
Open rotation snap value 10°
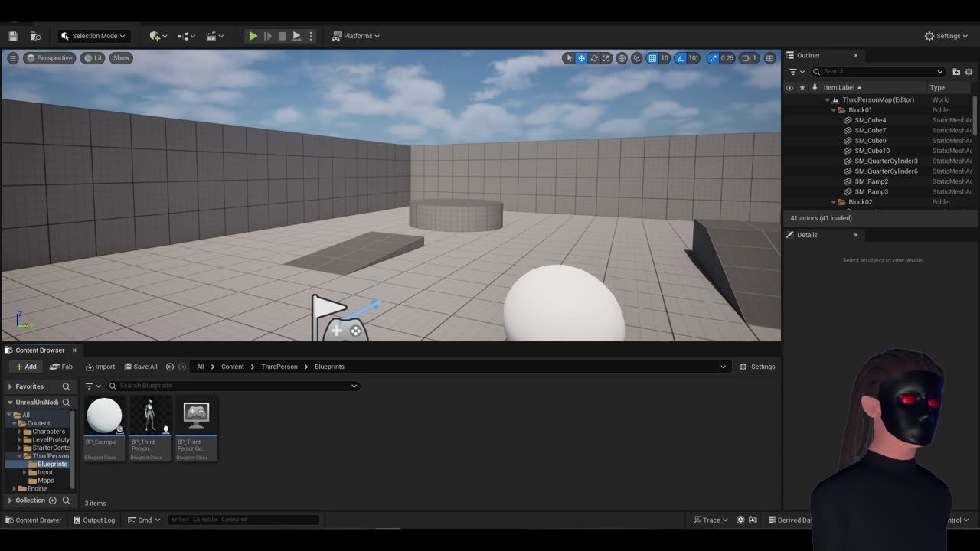[x=693, y=58]
